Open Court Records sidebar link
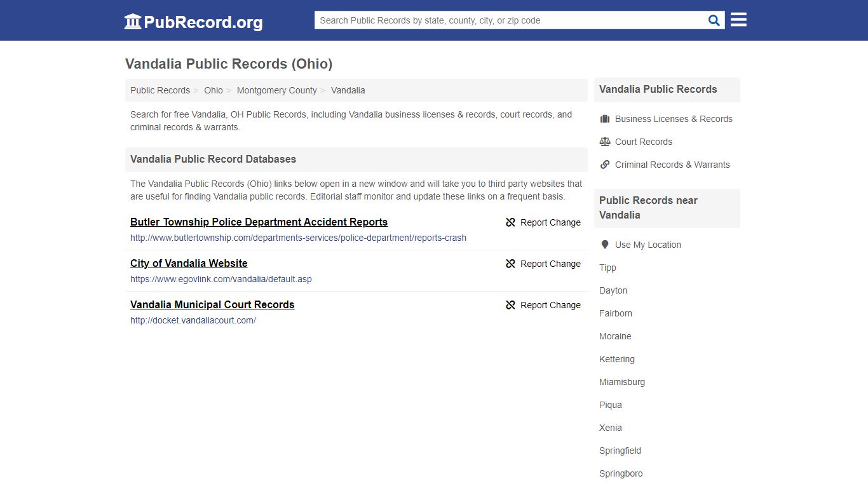Screen dimensions: 868x488 click(x=644, y=142)
